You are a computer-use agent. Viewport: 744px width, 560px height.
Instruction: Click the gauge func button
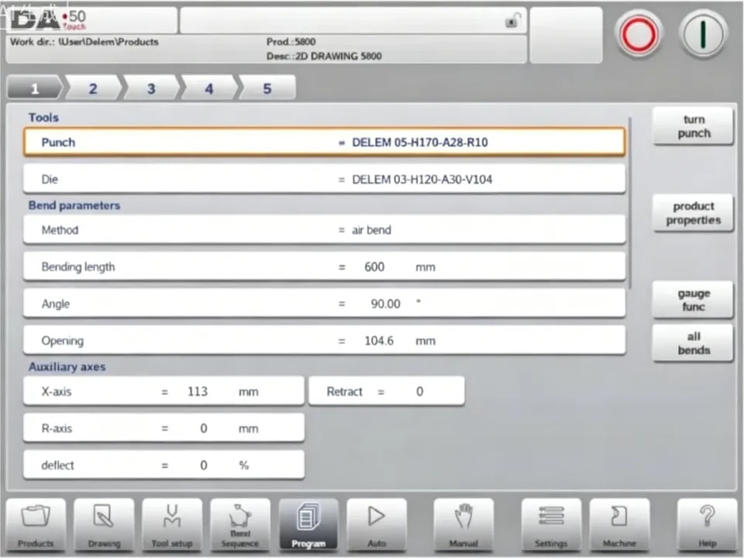click(693, 300)
